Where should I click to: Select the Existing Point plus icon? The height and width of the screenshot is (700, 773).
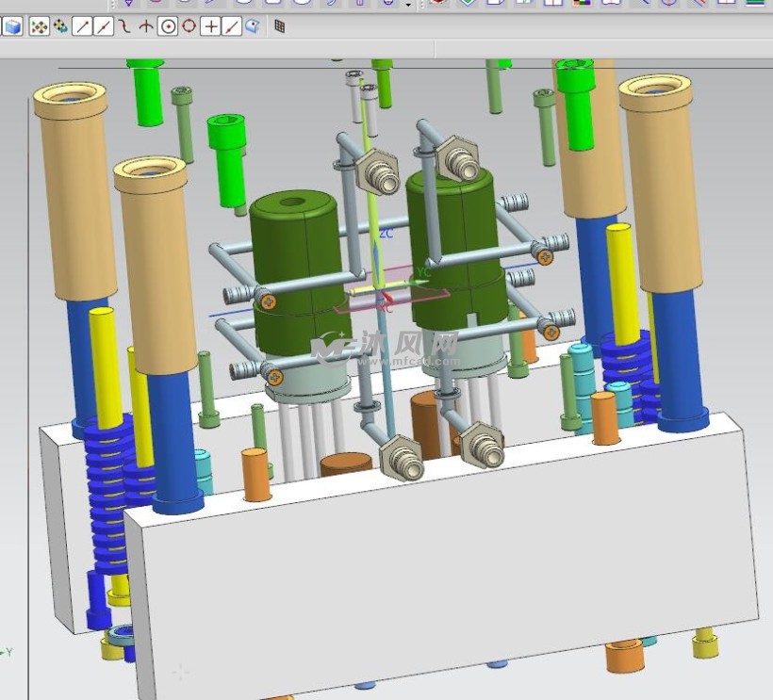coord(211,26)
